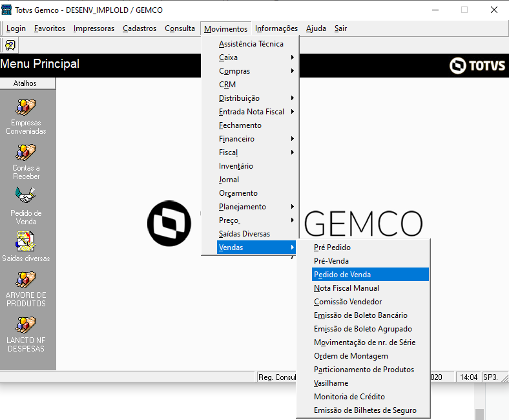Click the Reg. Consul status bar field
The width and height of the screenshot is (509, 420).
click(276, 377)
